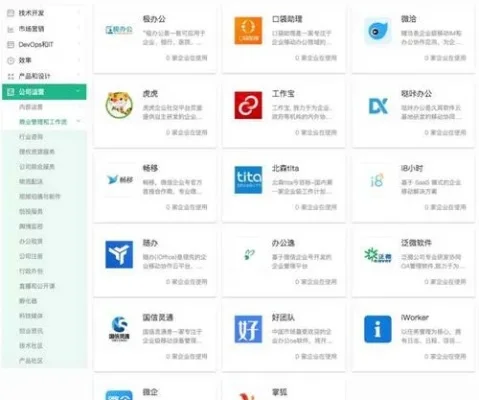Open the DX 哒咔办公 logo

tap(378, 106)
